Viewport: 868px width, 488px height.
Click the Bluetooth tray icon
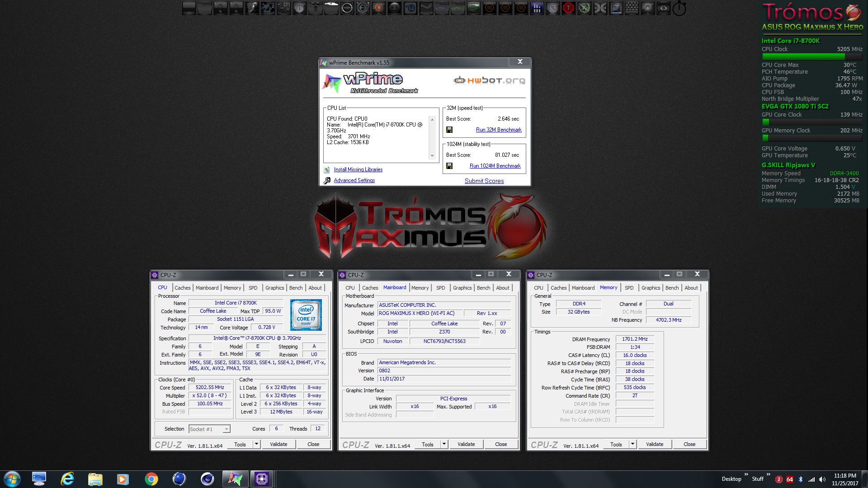coord(801,479)
